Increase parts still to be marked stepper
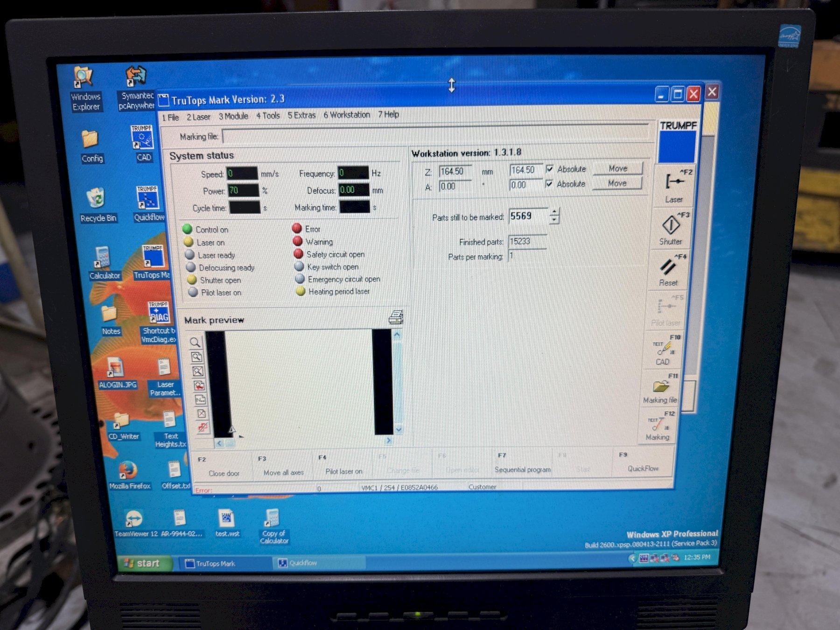 click(x=554, y=212)
